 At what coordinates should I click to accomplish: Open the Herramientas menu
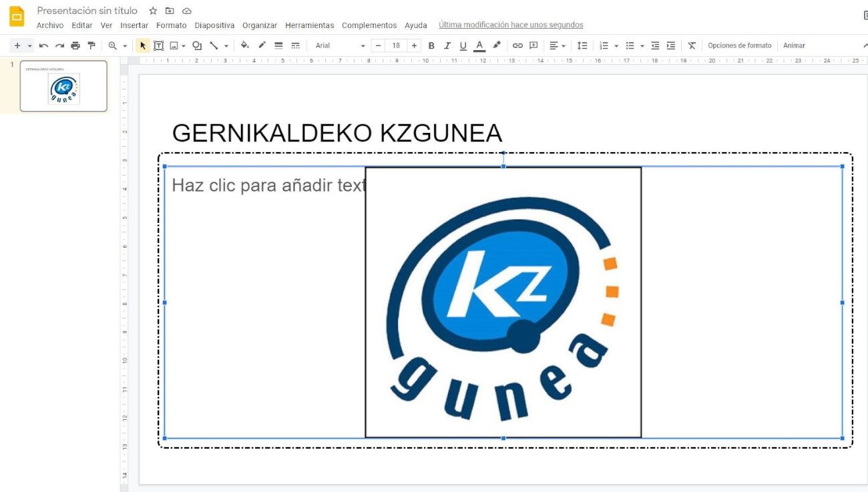coord(309,25)
